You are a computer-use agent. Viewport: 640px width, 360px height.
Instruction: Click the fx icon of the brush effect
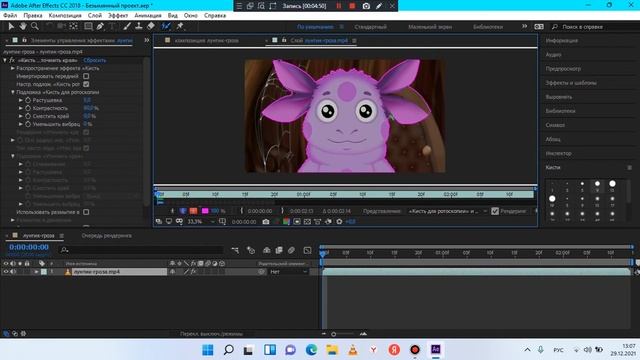(x=12, y=60)
